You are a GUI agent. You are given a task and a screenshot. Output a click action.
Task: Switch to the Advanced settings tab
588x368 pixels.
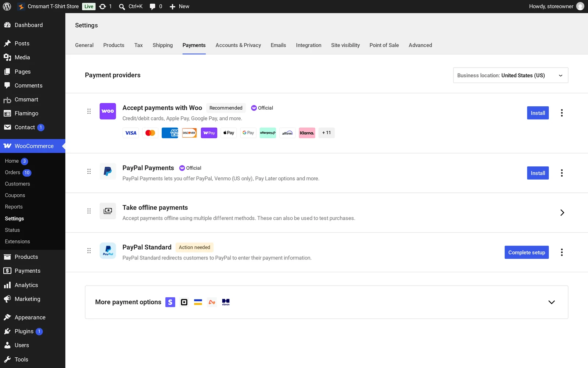420,45
